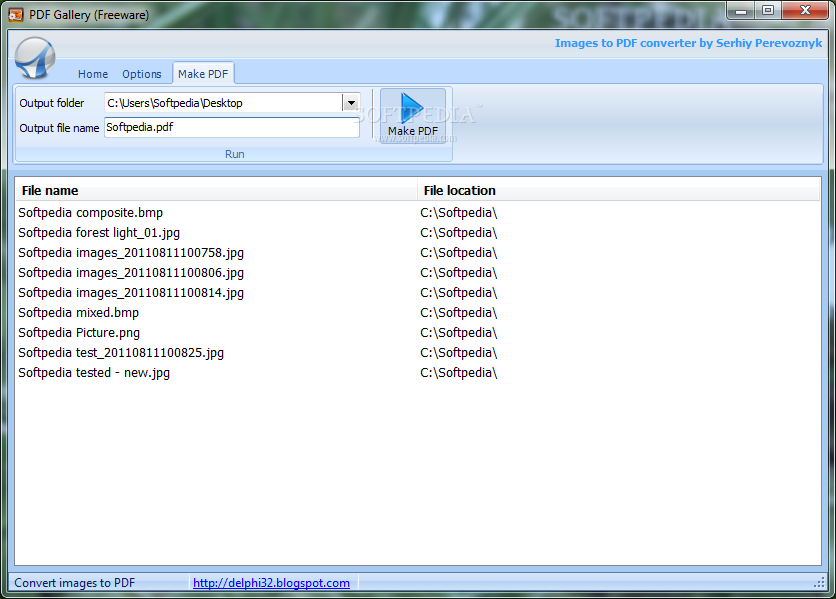This screenshot has width=836, height=599.
Task: Click the Convert images to PDF status text
Action: tap(75, 583)
